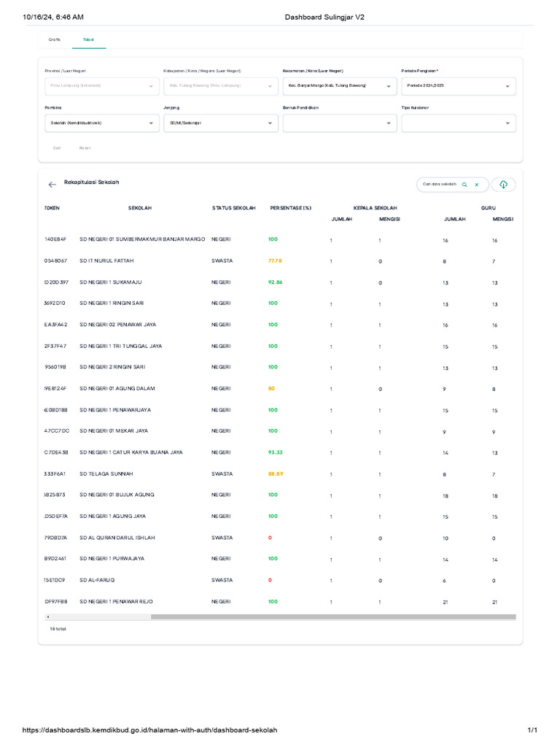The image size is (560, 747).
Task: Click the PERSENTASE (%) column header
Action: [290, 208]
